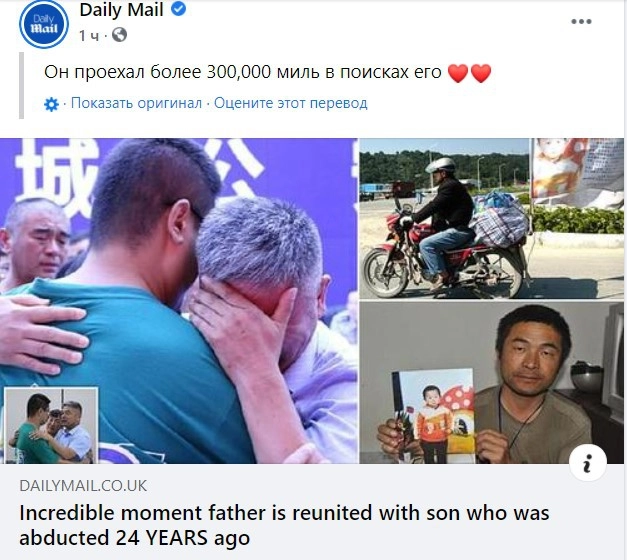Open the post options three-dot menu
627x560 pixels.
[581, 22]
